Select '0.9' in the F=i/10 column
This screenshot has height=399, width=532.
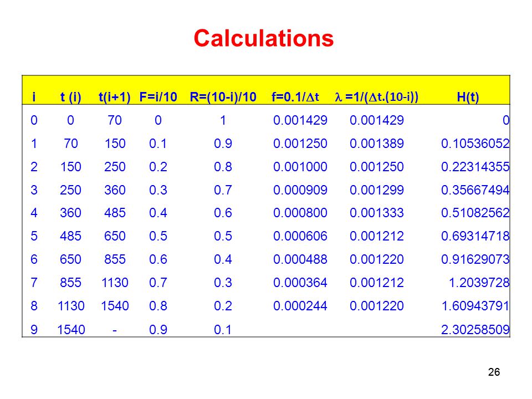(158, 329)
